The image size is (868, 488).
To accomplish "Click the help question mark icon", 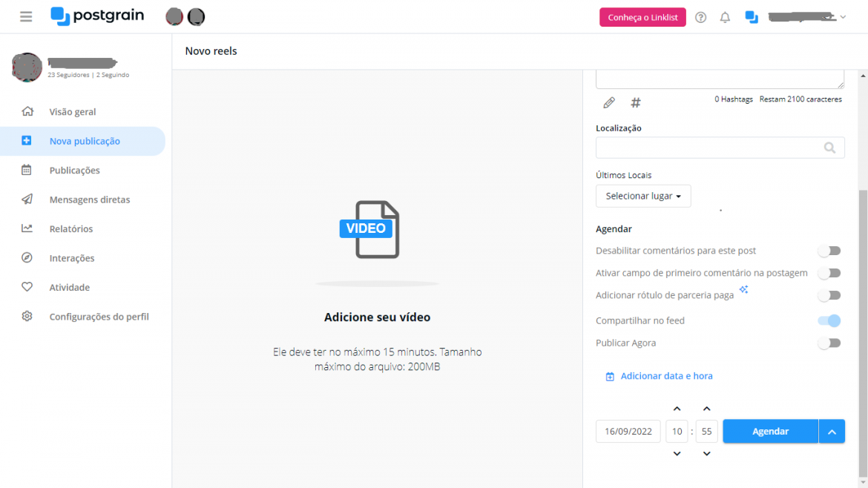I will [x=700, y=16].
